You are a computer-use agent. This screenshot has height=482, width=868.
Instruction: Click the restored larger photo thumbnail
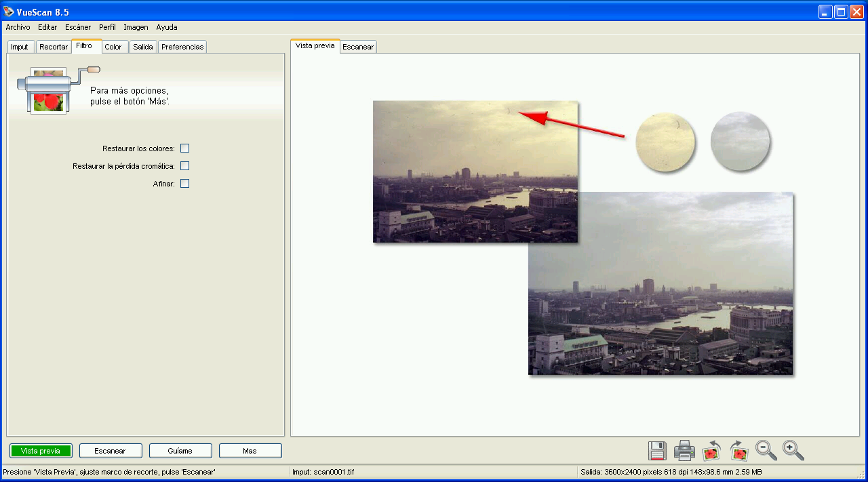660,283
